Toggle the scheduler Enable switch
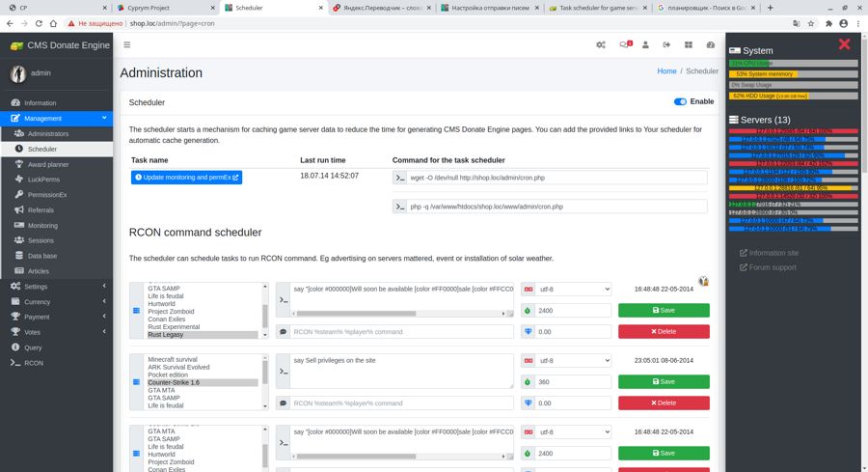The width and height of the screenshot is (868, 472). 681,101
